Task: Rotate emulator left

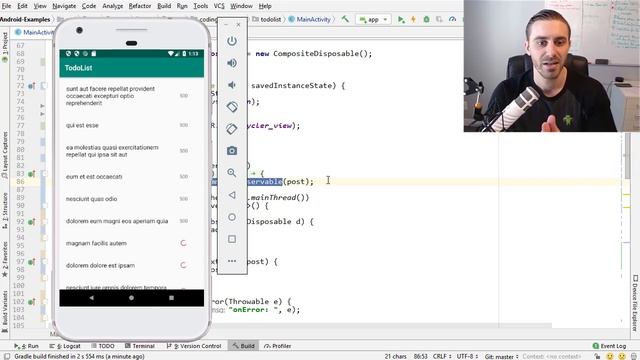Action: click(232, 107)
